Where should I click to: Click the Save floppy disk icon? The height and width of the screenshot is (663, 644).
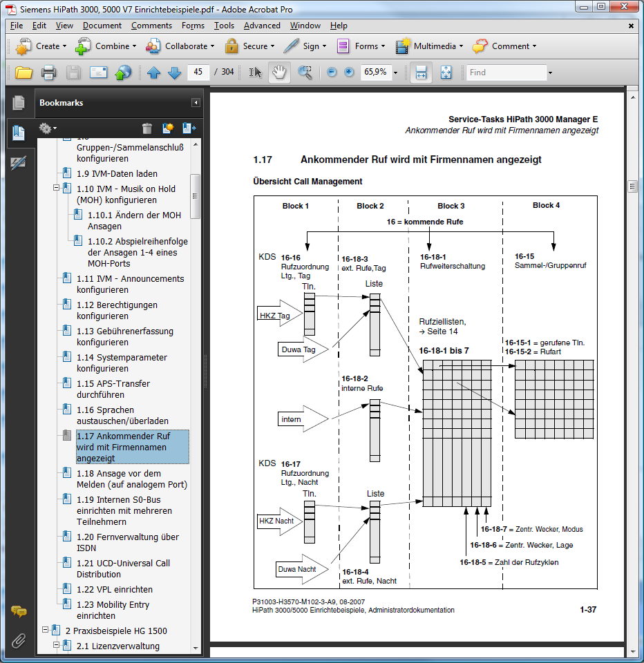73,73
